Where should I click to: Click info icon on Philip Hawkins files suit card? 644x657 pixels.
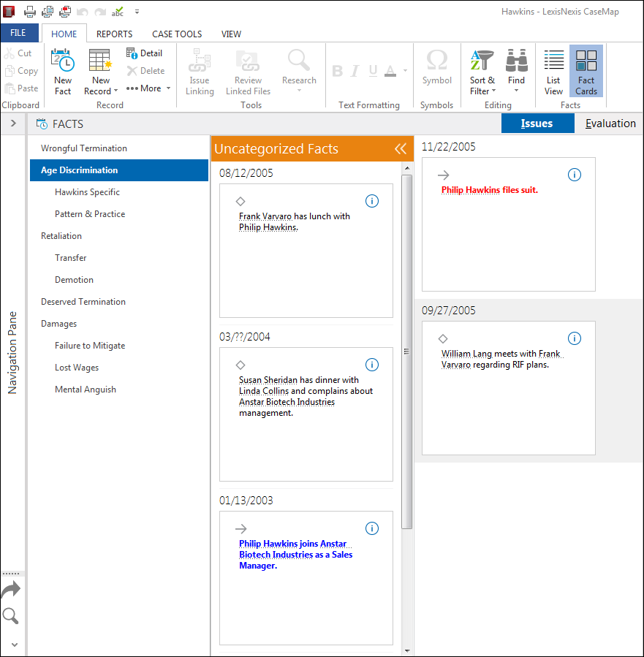click(x=575, y=175)
